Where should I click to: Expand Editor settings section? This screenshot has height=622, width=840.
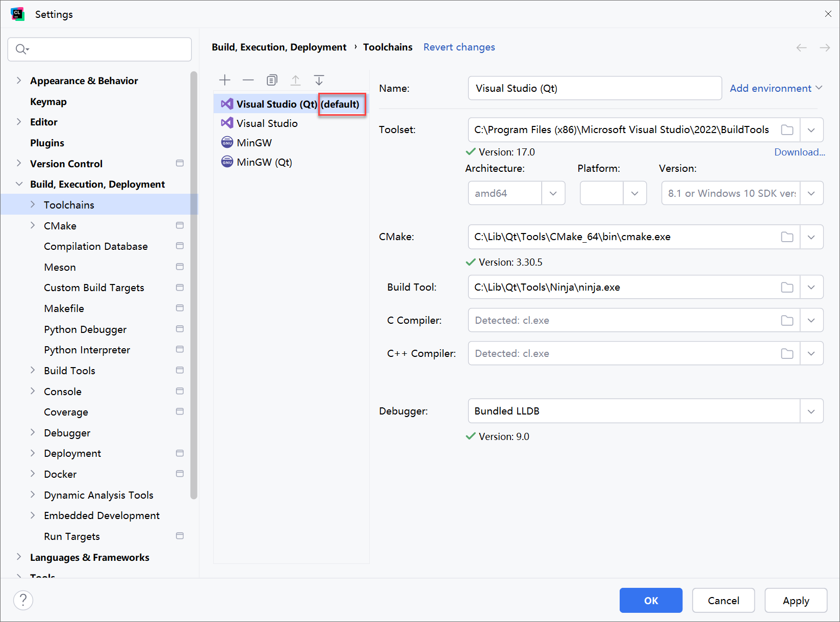tap(19, 121)
